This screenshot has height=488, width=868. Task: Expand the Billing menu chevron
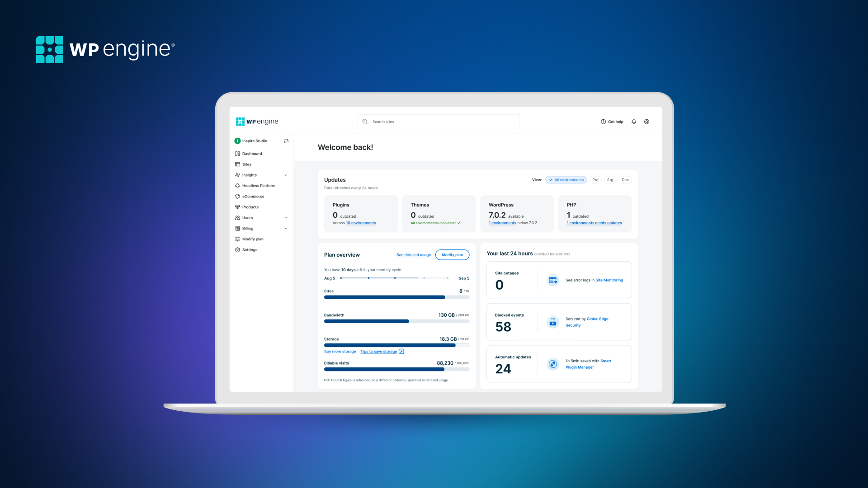[286, 229]
